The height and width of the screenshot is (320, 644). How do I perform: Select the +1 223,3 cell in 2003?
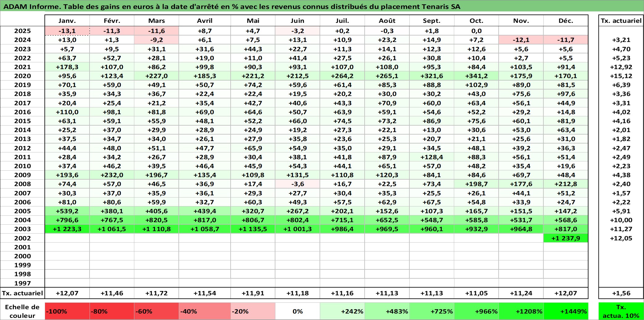(67, 229)
